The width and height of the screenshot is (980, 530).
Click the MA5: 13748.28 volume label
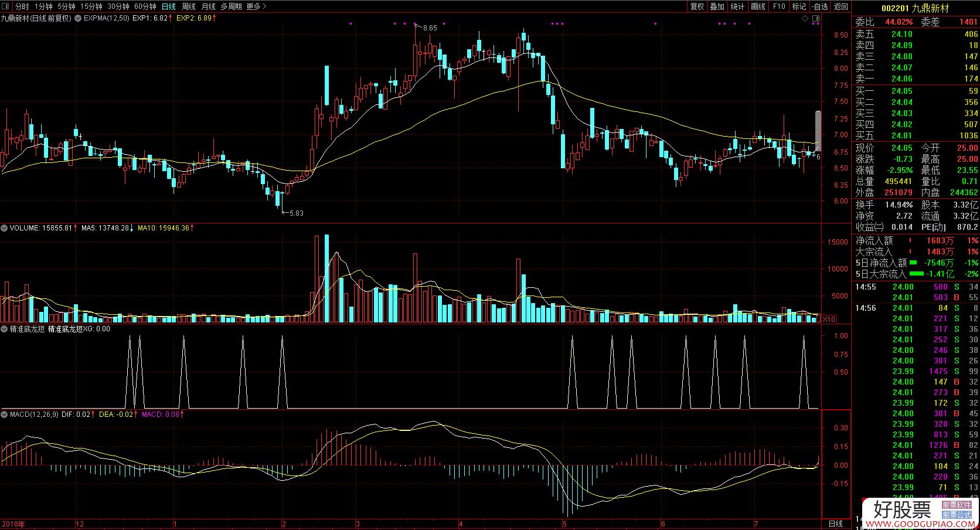click(107, 227)
